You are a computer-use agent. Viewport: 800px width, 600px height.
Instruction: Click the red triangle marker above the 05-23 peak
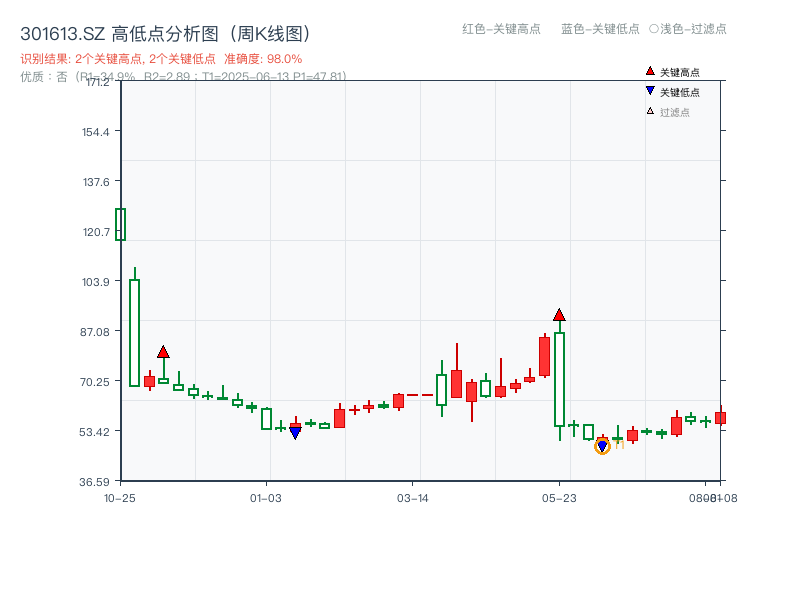[x=559, y=314]
